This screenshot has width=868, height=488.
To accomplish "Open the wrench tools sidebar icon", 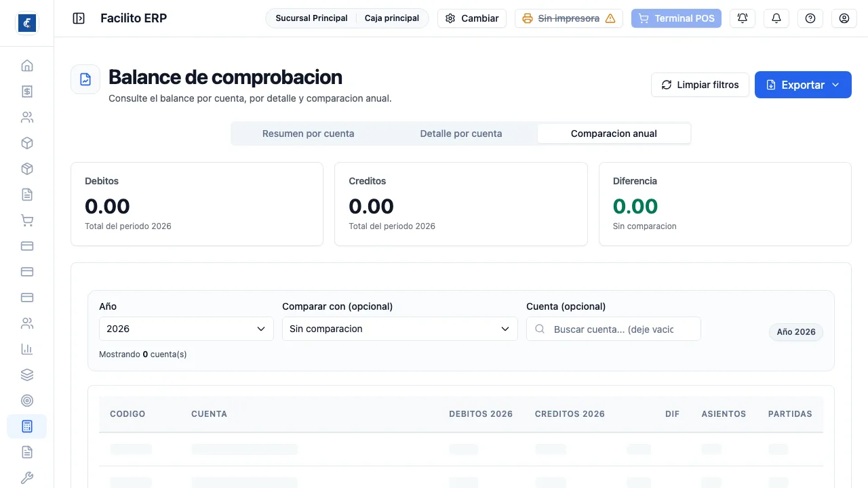I will pos(27,478).
